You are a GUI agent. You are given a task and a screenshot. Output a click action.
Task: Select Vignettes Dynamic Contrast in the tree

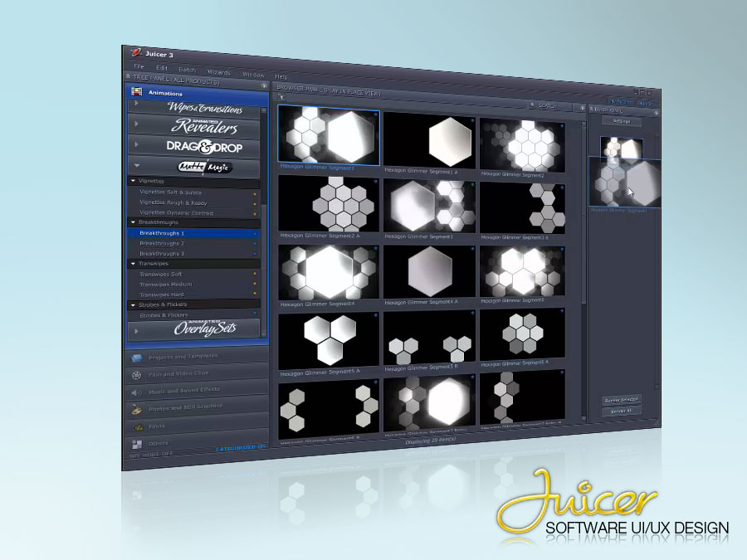[193, 213]
